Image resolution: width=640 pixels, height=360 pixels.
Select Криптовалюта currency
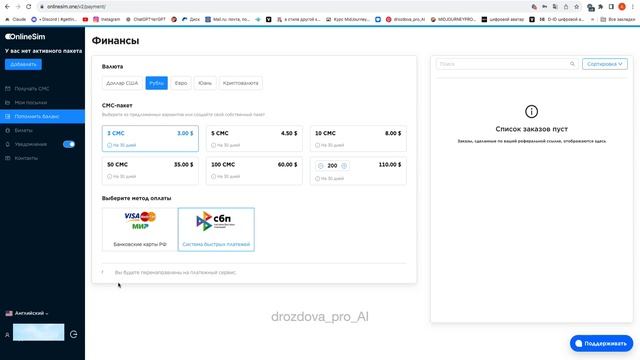click(x=240, y=83)
